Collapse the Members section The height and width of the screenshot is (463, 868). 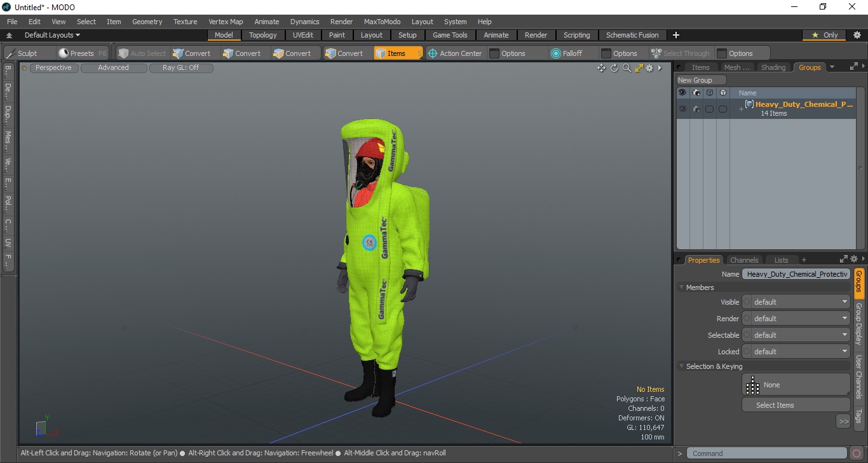click(682, 287)
